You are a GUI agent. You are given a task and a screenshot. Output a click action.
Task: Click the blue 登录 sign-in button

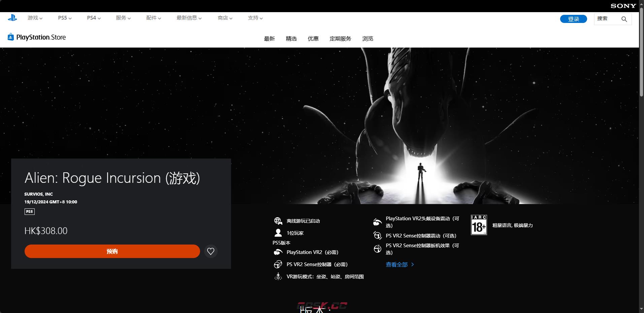coord(573,19)
